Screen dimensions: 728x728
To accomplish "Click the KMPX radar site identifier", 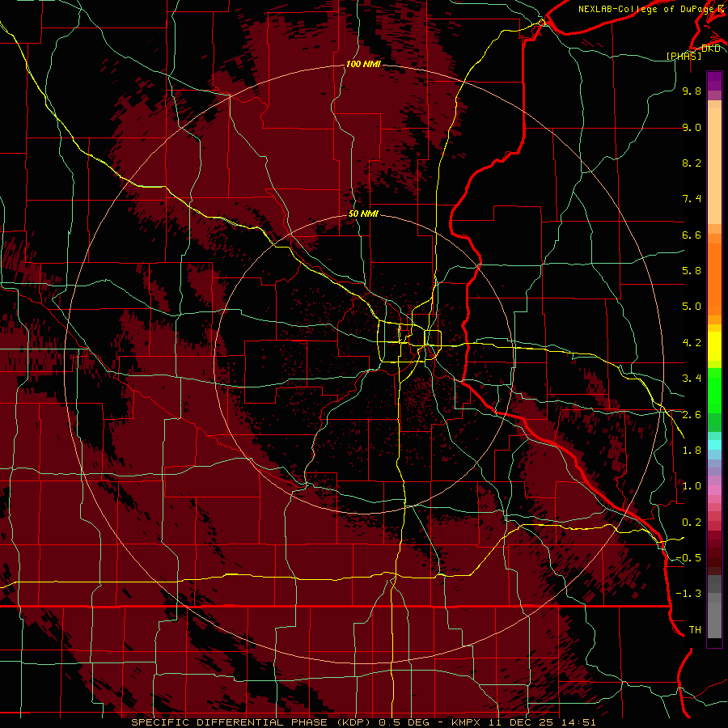I will pos(467,722).
